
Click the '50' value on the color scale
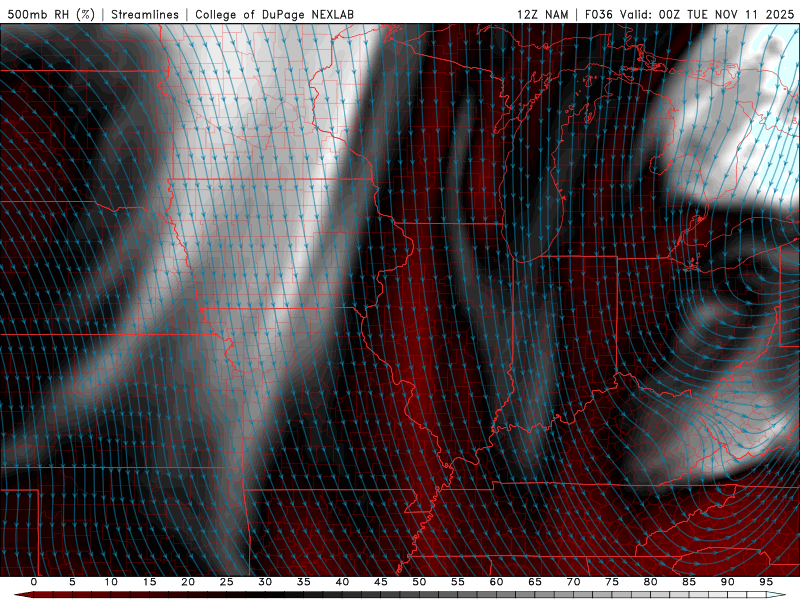(x=419, y=582)
